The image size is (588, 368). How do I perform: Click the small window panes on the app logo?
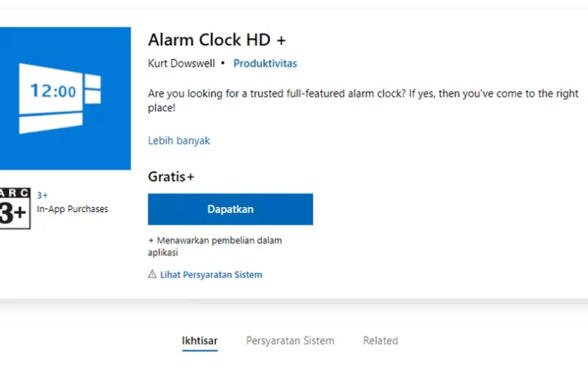coord(93,89)
